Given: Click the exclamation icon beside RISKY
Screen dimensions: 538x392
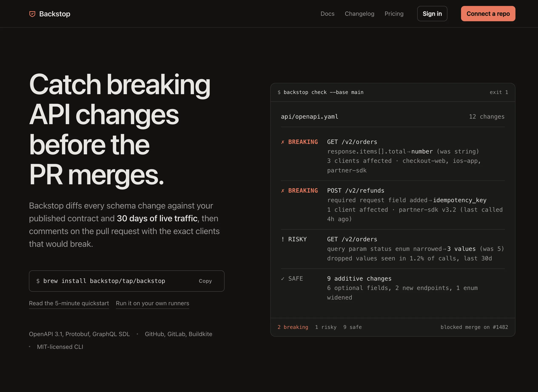Looking at the screenshot, I should click(283, 239).
